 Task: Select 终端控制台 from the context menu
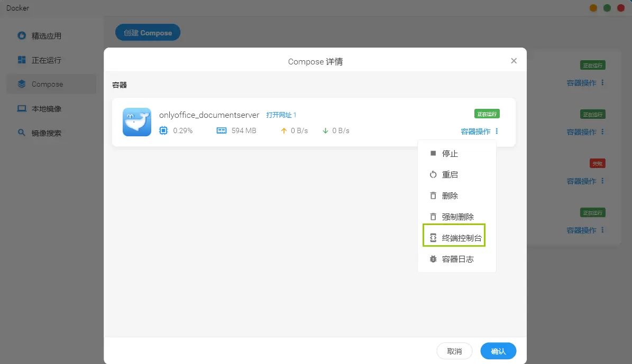pyautogui.click(x=462, y=238)
